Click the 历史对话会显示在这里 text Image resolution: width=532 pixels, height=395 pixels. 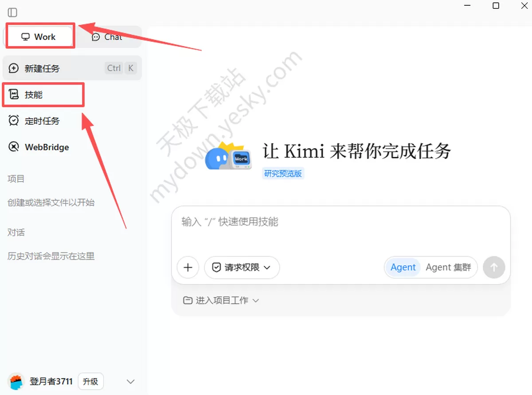[x=51, y=256]
